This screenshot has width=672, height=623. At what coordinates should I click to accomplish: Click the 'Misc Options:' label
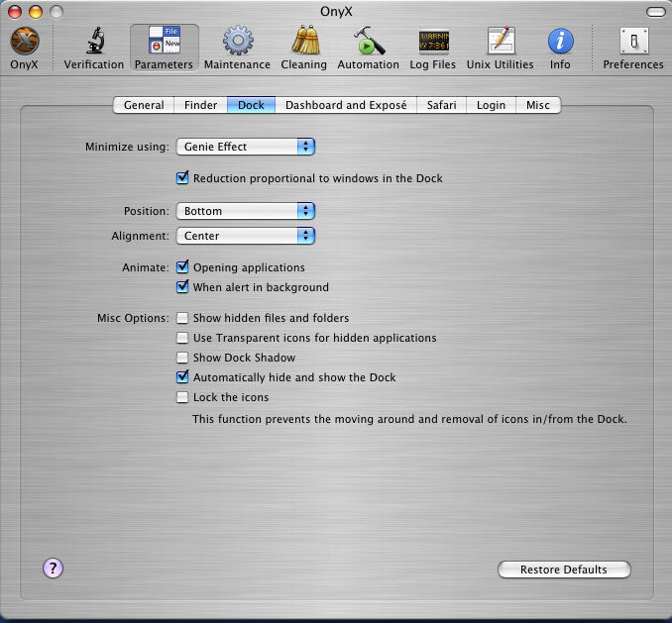pos(133,318)
